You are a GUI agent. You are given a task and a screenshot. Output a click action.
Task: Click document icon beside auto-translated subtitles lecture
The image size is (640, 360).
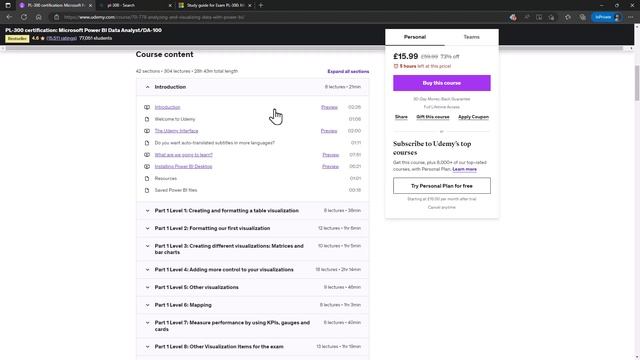point(147,143)
